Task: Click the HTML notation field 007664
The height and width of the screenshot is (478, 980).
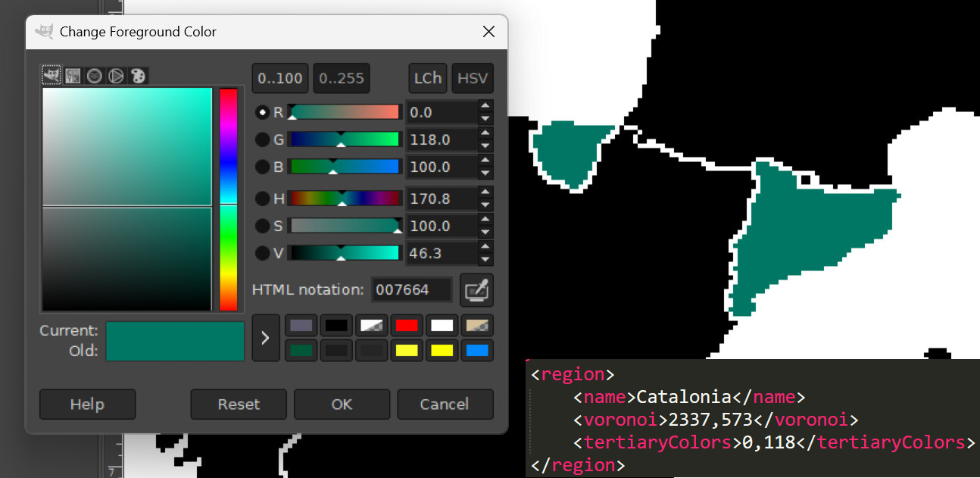Action: pyautogui.click(x=412, y=290)
